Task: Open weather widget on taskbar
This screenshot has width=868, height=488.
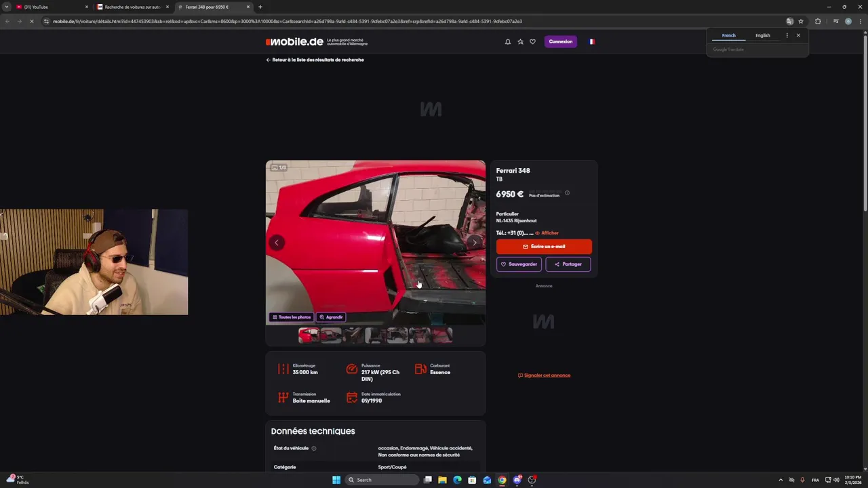Action: [x=17, y=480]
